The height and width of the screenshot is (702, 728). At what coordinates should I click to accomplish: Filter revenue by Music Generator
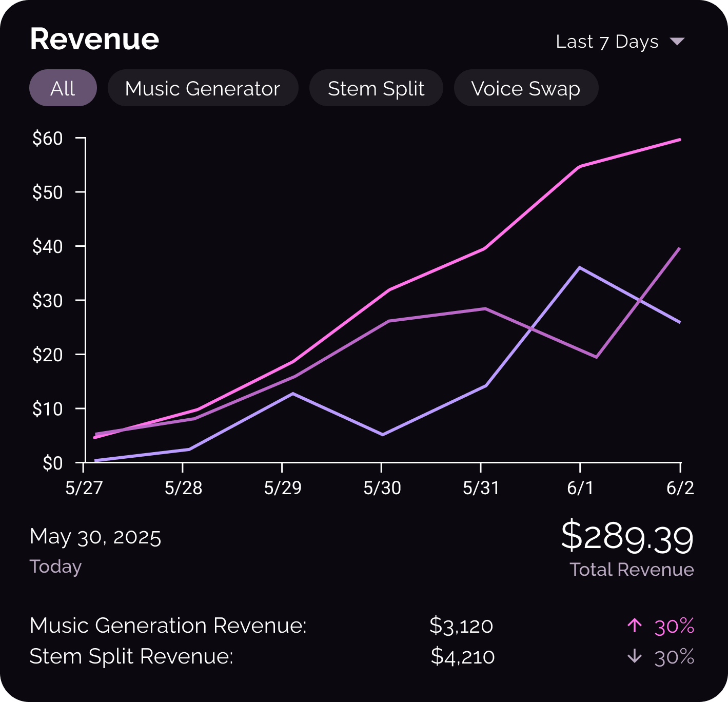coord(203,88)
